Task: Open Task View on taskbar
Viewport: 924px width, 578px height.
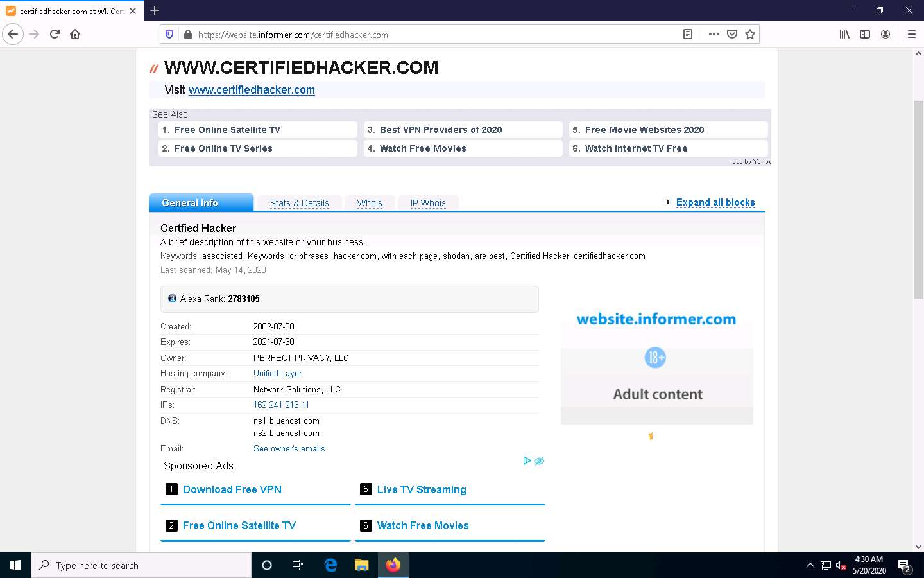Action: pyautogui.click(x=298, y=565)
